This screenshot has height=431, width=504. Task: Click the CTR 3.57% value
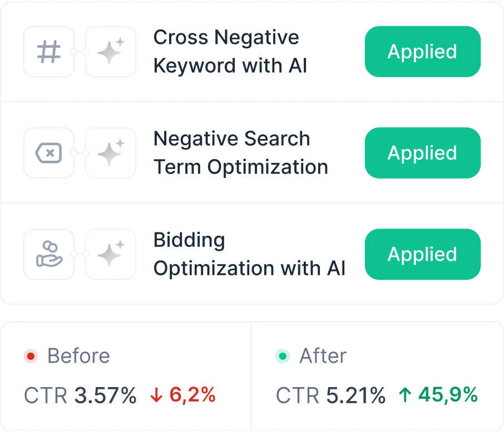click(80, 395)
